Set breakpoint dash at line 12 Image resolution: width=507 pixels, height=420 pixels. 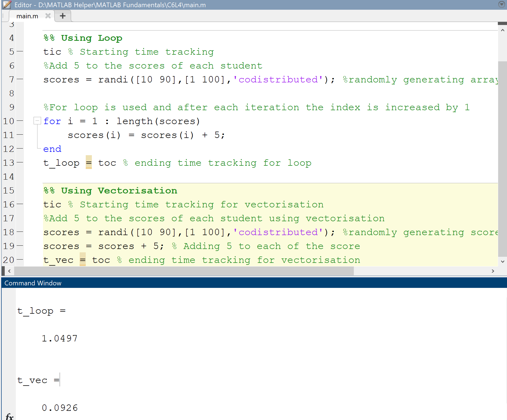[20, 148]
